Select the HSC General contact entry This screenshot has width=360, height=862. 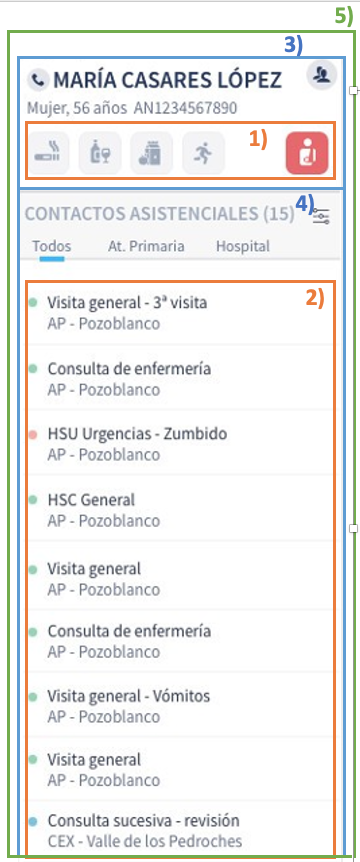pos(180,510)
